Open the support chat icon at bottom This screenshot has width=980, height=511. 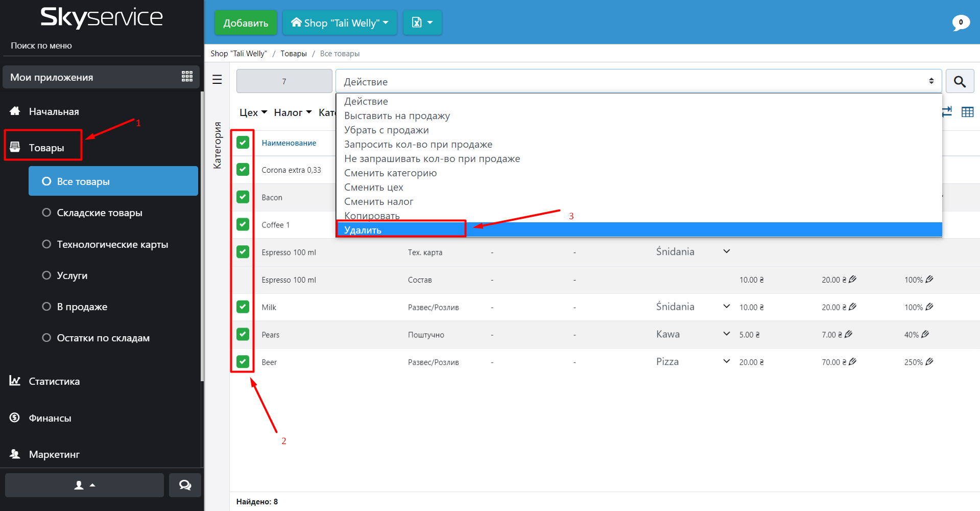click(x=185, y=485)
